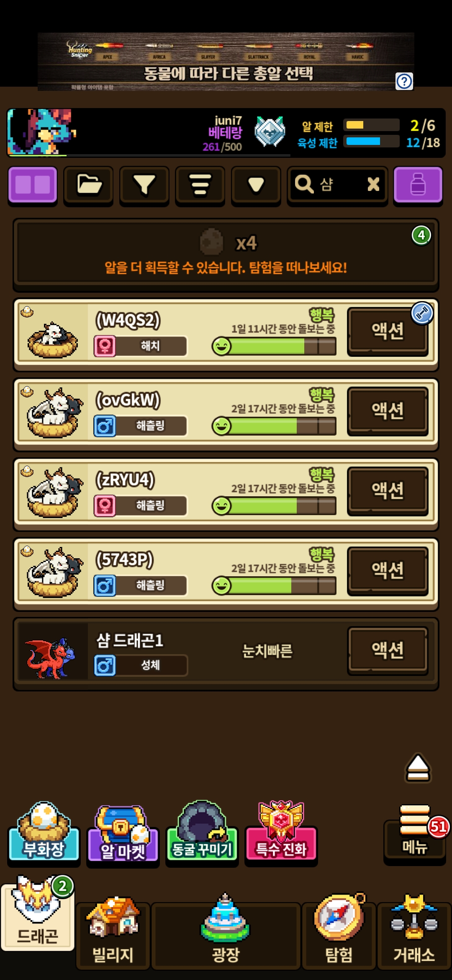Open the purple potion bottle button
Viewport: 452px width, 980px height.
coord(418,185)
